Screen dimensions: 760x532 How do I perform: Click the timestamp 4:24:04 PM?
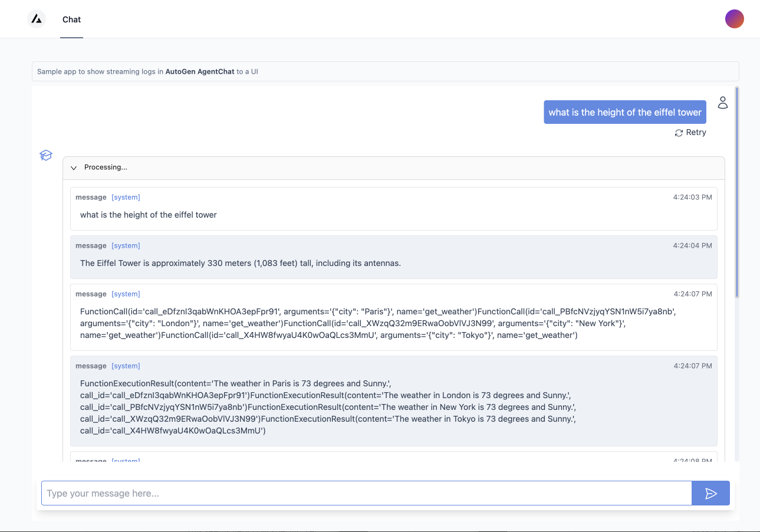coord(692,245)
